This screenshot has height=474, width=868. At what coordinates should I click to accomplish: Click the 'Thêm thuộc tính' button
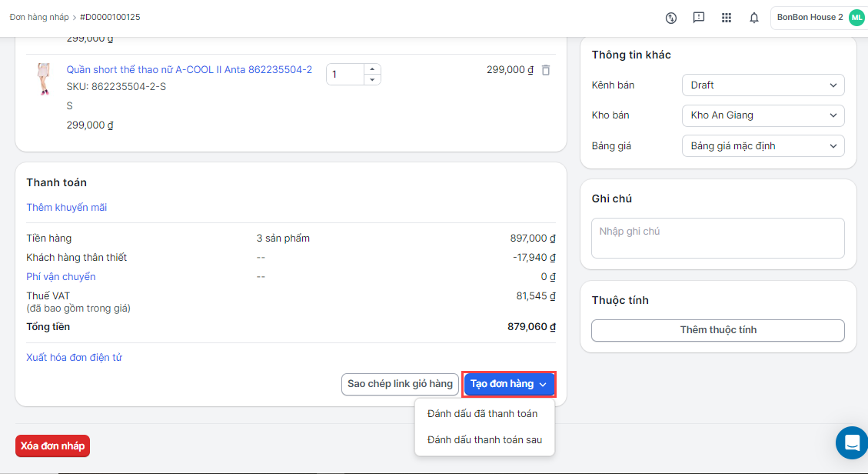point(717,330)
